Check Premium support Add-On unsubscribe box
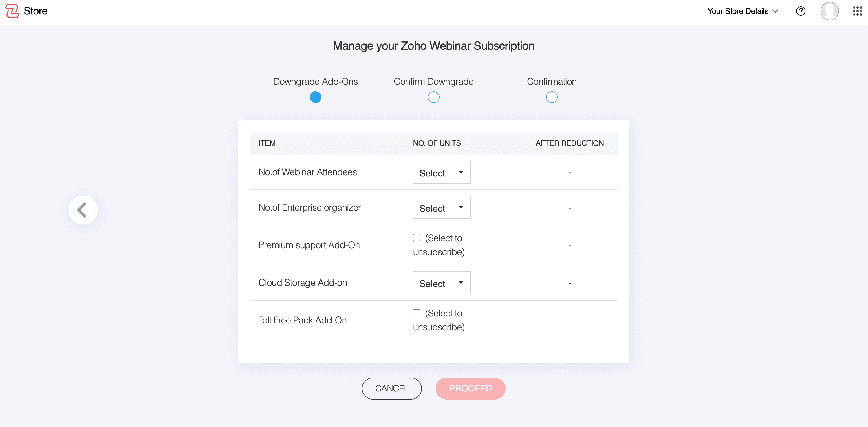 [416, 238]
